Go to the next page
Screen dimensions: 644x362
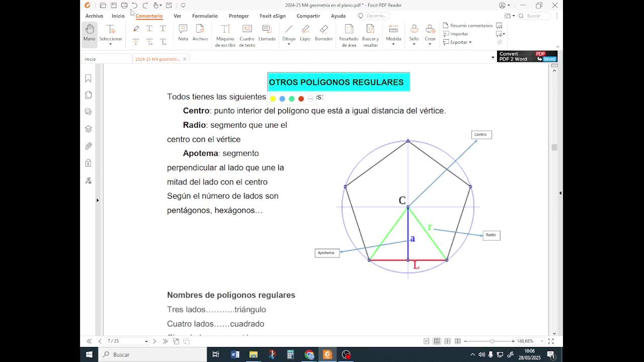[154, 341]
